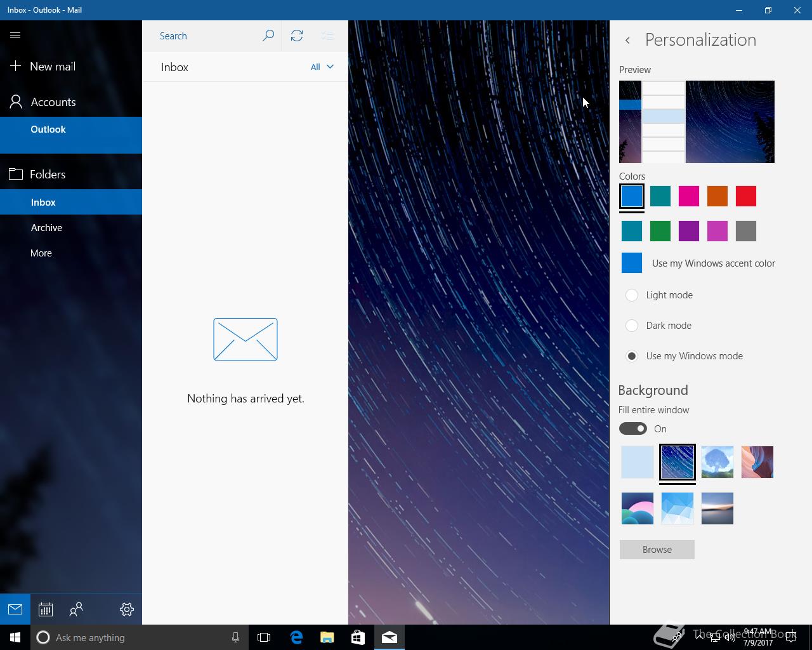
Task: Pick the plain light blue background
Action: tap(638, 462)
